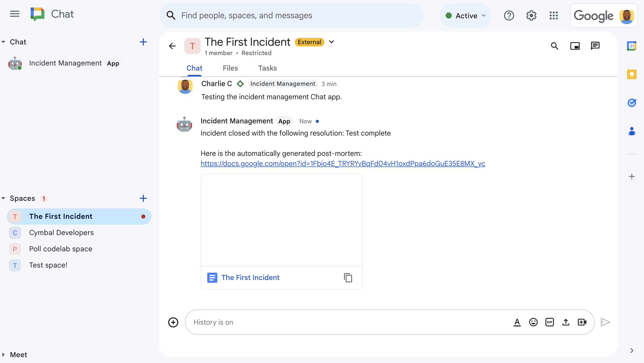Open Google Calendar in the side panel
This screenshot has height=363, width=644.
tap(632, 46)
